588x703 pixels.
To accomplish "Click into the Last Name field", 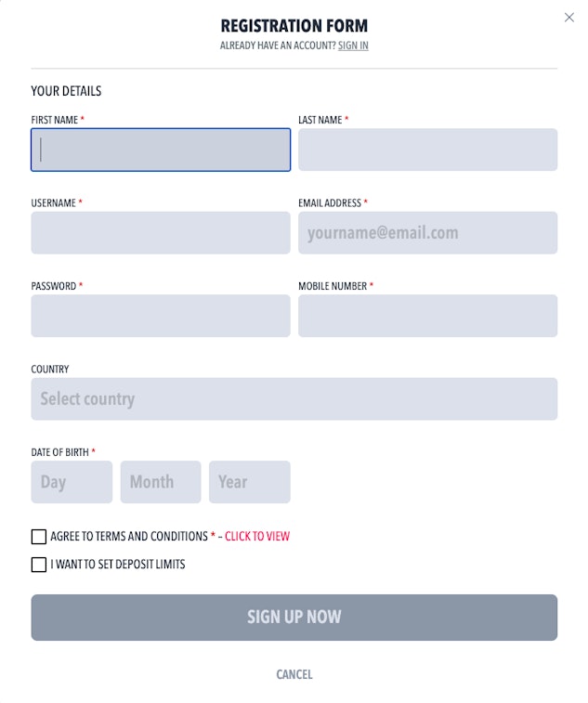I will coord(427,150).
